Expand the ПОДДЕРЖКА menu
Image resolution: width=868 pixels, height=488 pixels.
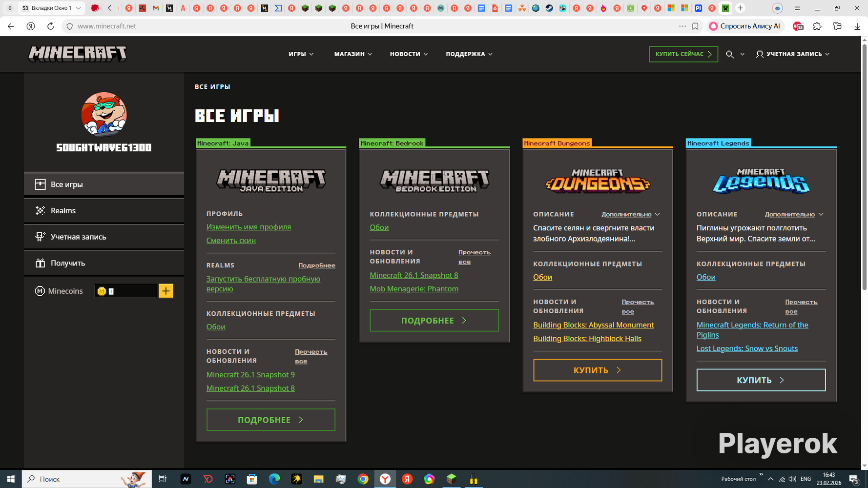[469, 54]
